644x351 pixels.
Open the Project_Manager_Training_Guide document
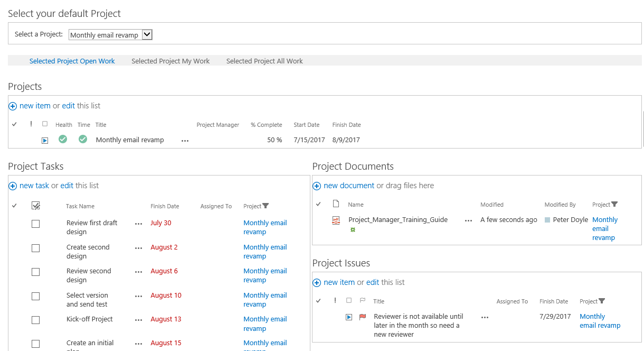398,220
